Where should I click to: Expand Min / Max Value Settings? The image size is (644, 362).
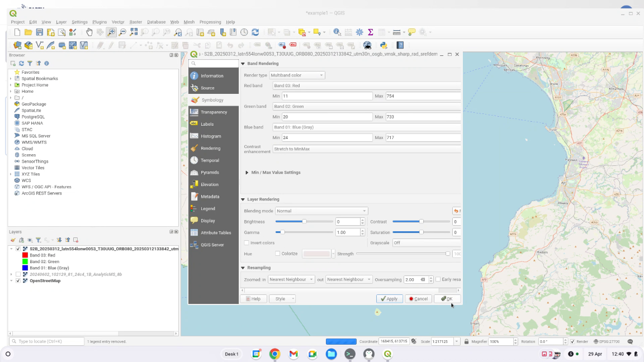point(247,173)
